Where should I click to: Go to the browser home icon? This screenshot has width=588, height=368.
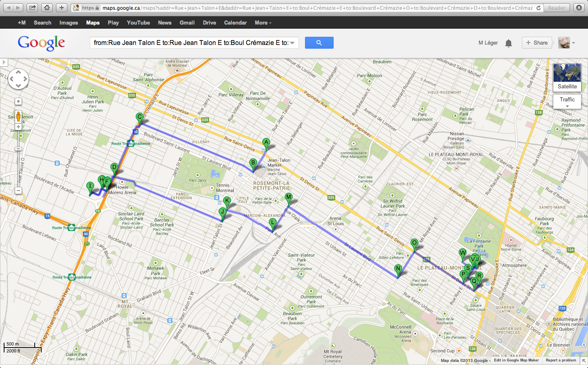pyautogui.click(x=47, y=8)
